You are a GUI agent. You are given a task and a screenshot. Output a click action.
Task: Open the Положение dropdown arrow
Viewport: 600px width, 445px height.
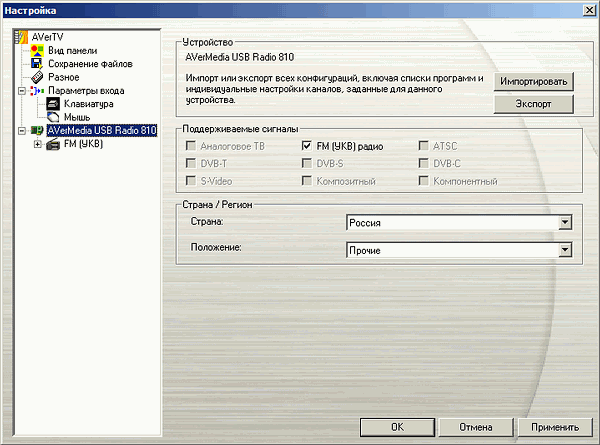pos(565,250)
